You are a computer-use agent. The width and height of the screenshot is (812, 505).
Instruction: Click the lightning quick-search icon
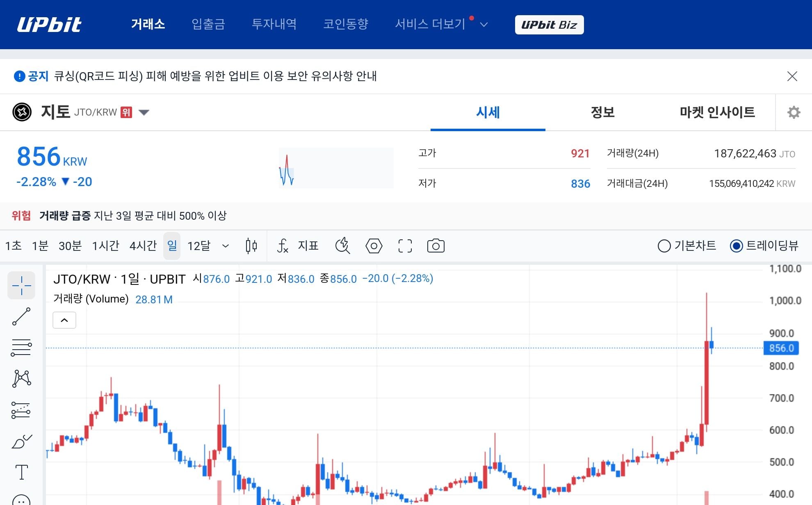tap(342, 246)
